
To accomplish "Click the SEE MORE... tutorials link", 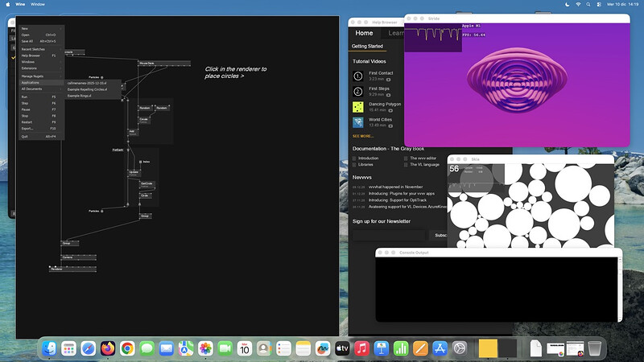I will [x=363, y=136].
